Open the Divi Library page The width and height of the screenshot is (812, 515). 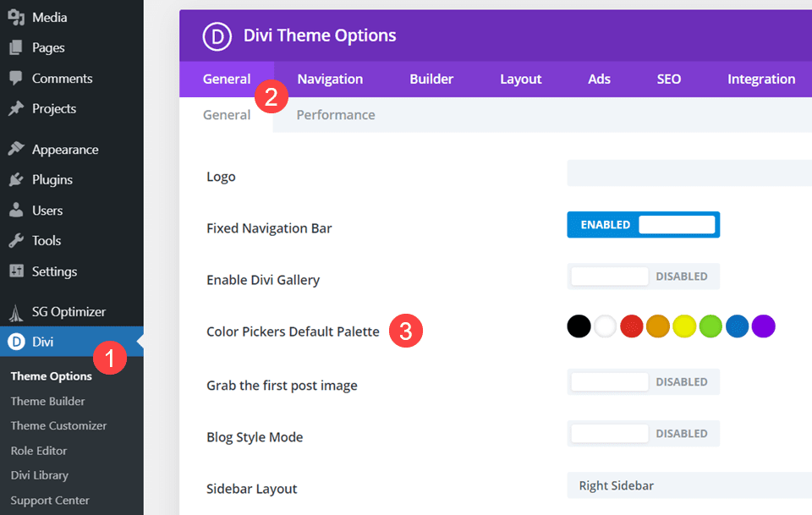39,474
